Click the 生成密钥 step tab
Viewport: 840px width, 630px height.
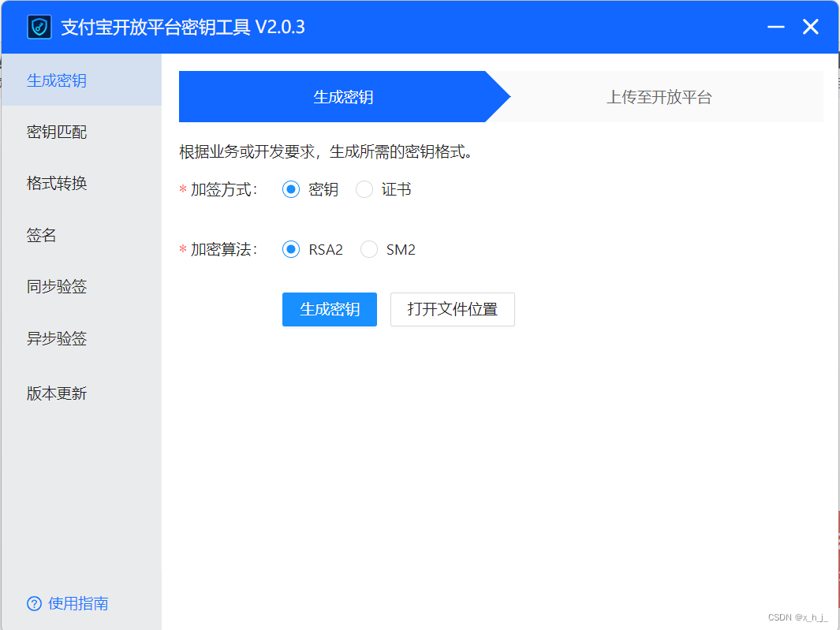(x=343, y=97)
